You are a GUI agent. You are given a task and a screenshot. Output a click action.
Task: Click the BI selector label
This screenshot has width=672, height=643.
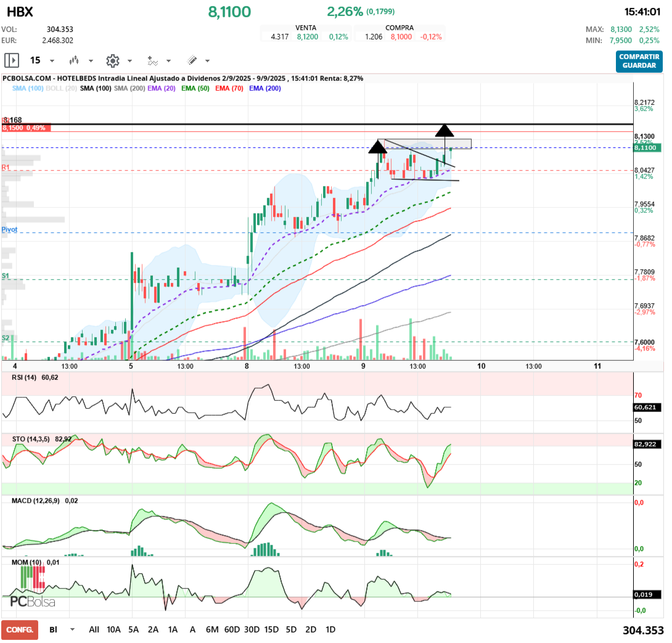click(x=53, y=629)
